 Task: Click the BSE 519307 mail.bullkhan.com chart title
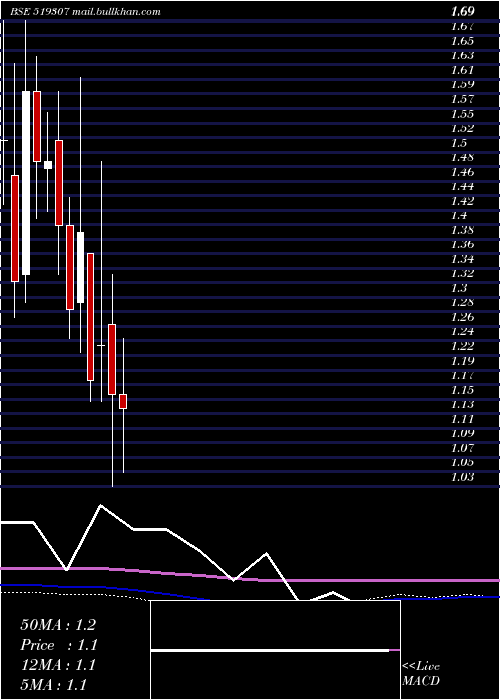pyautogui.click(x=85, y=12)
